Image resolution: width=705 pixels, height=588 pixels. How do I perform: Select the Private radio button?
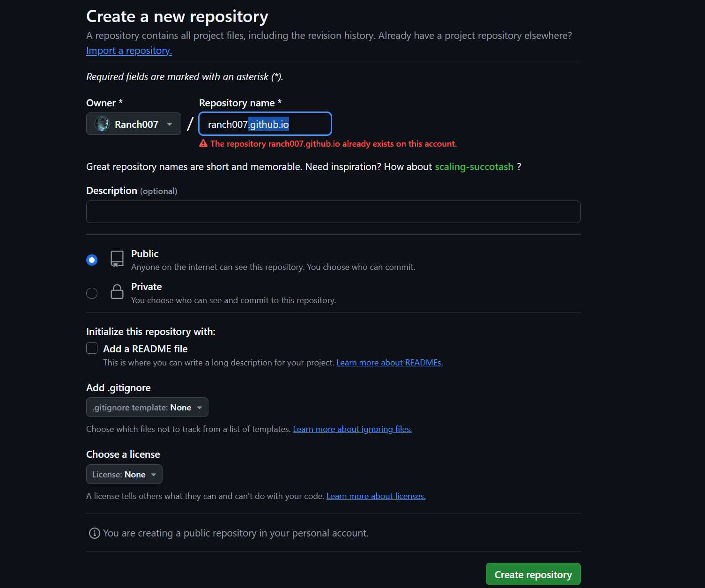[x=92, y=293]
